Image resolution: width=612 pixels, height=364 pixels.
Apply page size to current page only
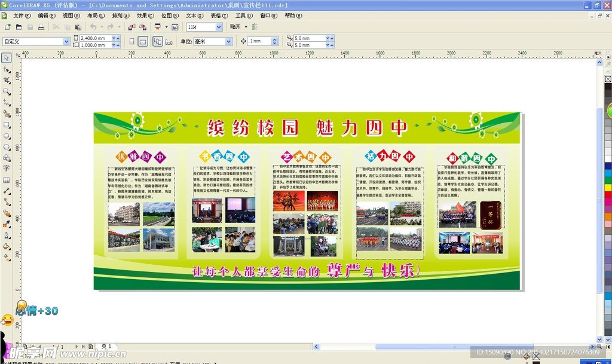pos(169,41)
